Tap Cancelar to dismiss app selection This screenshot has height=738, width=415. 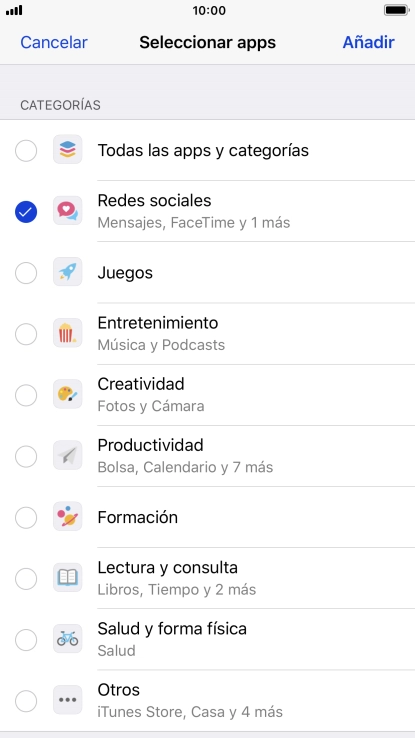pyautogui.click(x=54, y=42)
